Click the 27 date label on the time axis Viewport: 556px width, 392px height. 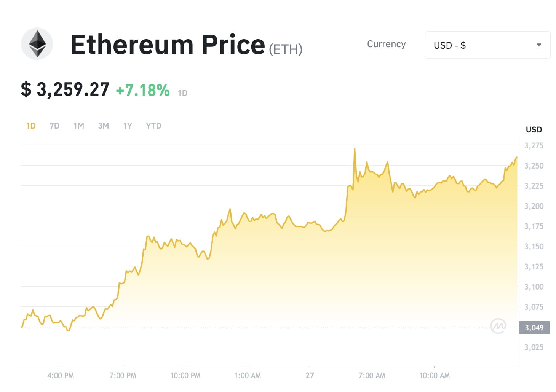point(310,375)
